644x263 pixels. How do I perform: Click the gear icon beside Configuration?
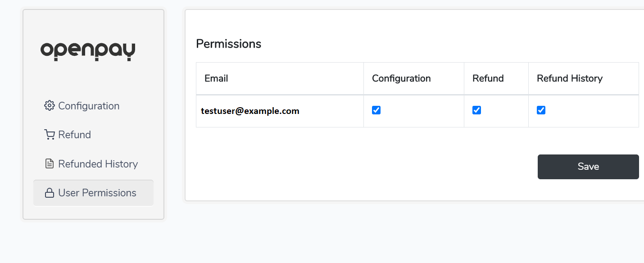(49, 106)
